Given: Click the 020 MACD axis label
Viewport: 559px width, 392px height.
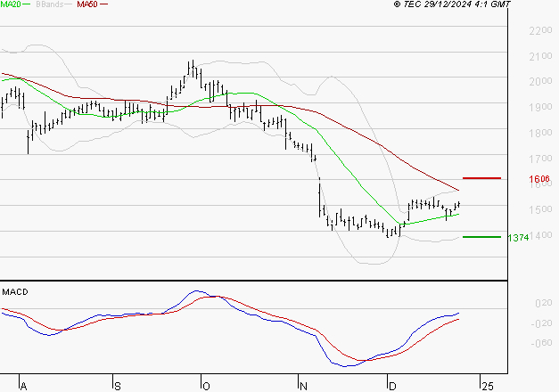Looking at the screenshot, I should click(543, 303).
